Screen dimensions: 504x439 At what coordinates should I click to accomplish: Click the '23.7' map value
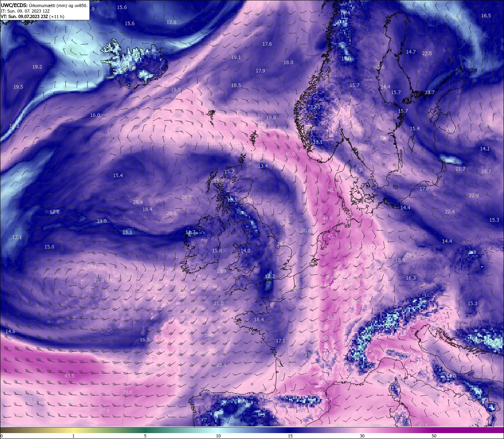(486, 172)
